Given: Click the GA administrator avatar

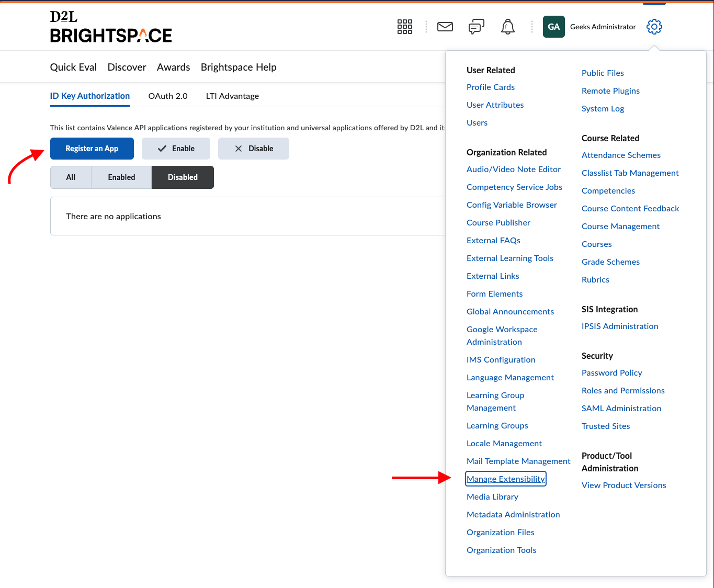Looking at the screenshot, I should pyautogui.click(x=553, y=26).
